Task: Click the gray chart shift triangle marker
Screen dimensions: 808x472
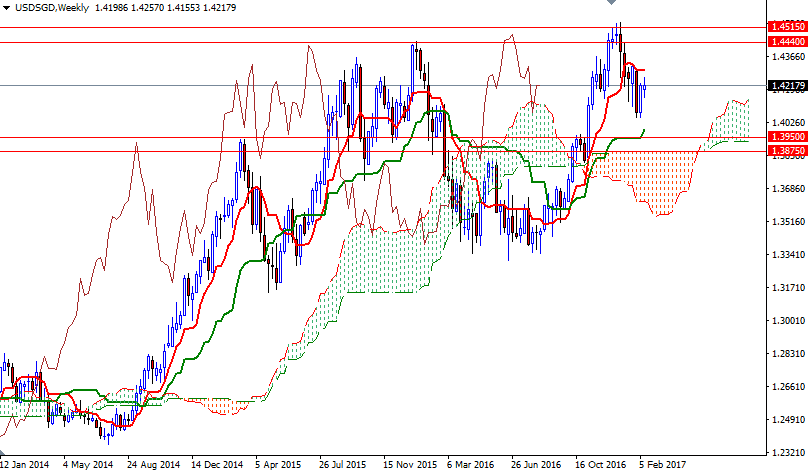Action: [611, 2]
